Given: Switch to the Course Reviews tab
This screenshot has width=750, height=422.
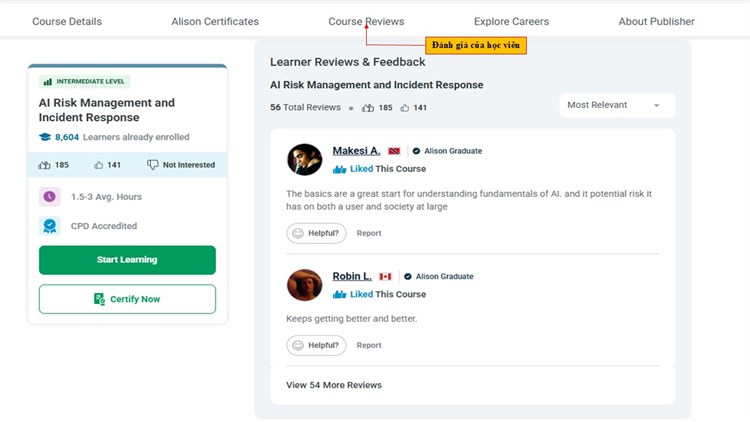Looking at the screenshot, I should pyautogui.click(x=366, y=22).
